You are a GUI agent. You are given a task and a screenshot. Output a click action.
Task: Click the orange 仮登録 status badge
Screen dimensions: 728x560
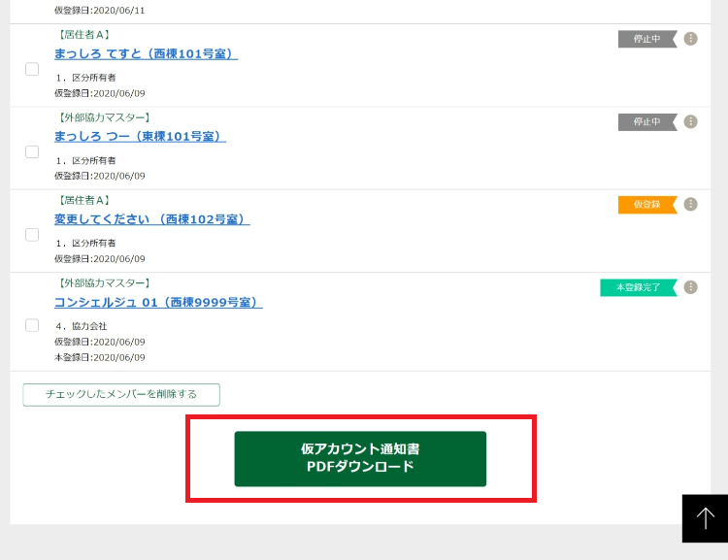coord(646,205)
